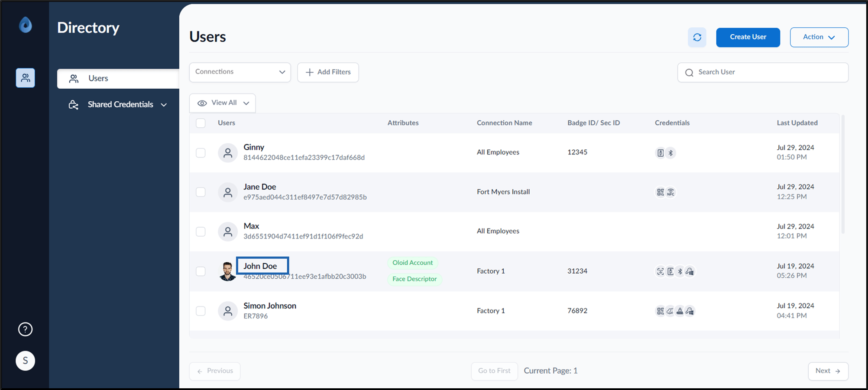Check the box for Ginny
Screen dimensions: 868x390
pyautogui.click(x=201, y=153)
